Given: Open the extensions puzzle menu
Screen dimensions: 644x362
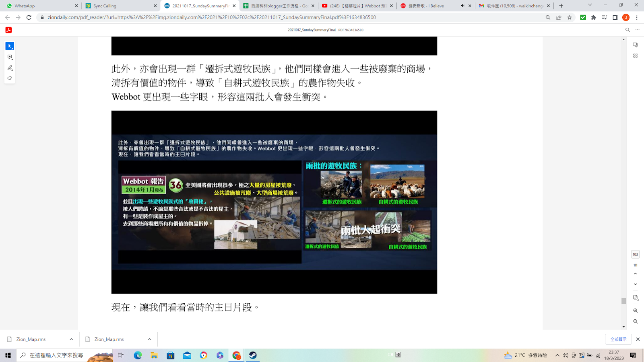Looking at the screenshot, I should click(x=594, y=17).
